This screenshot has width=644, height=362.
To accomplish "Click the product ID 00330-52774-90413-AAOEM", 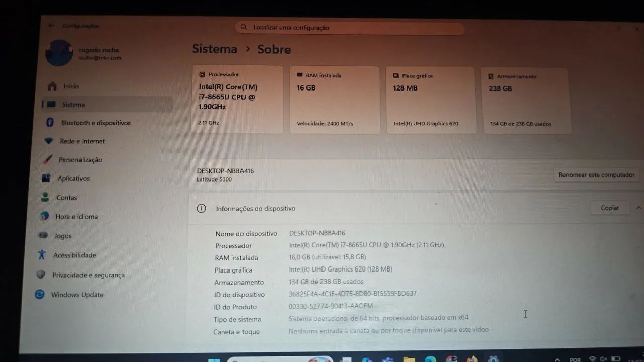I will click(331, 306).
